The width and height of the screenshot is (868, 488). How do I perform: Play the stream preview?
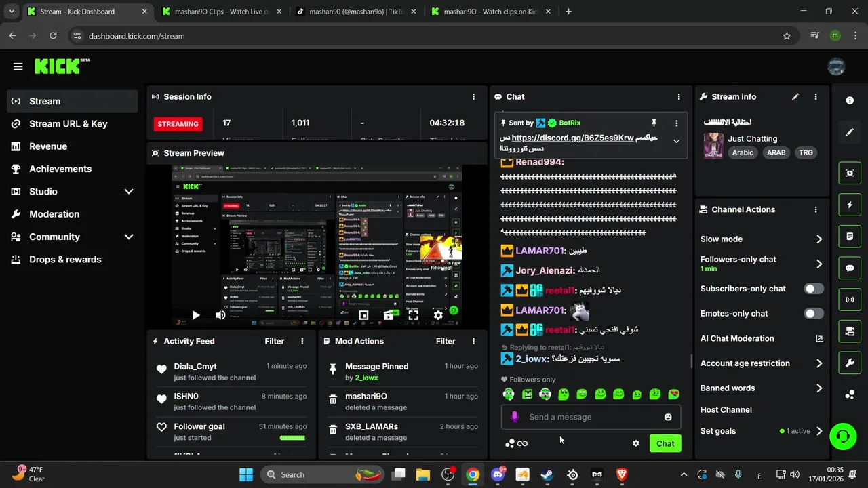point(195,315)
